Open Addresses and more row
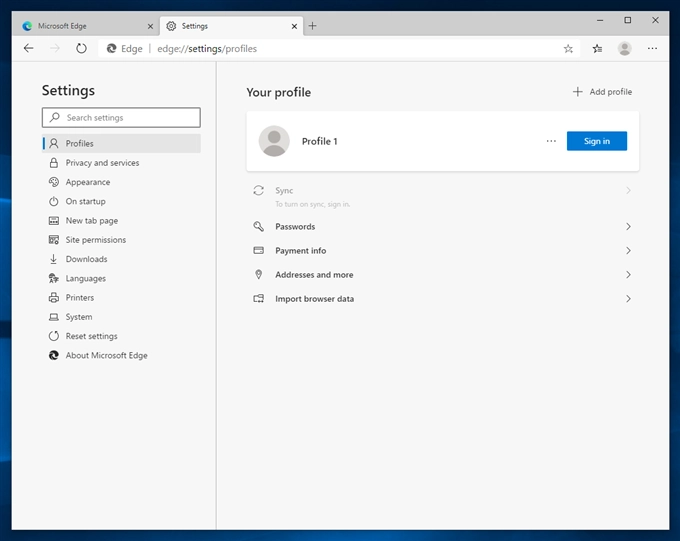This screenshot has height=541, width=680. [x=442, y=275]
